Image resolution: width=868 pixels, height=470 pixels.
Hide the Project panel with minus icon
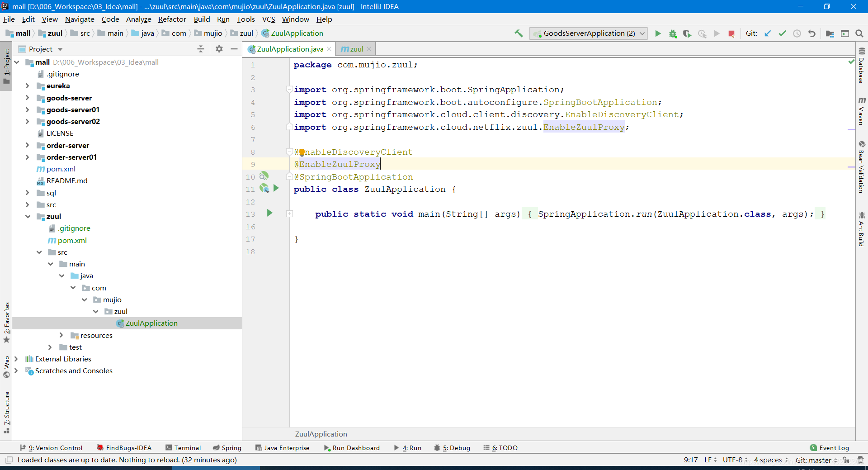tap(234, 49)
